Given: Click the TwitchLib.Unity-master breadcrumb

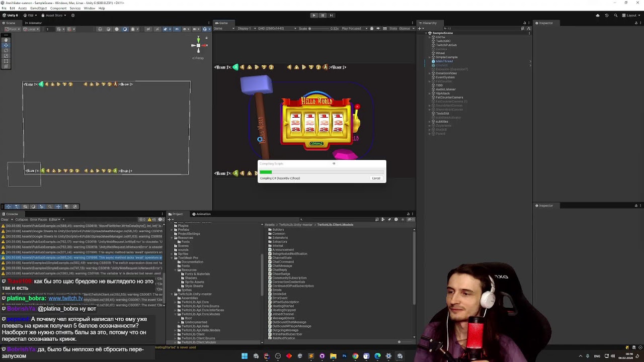Looking at the screenshot, I should tap(296, 225).
